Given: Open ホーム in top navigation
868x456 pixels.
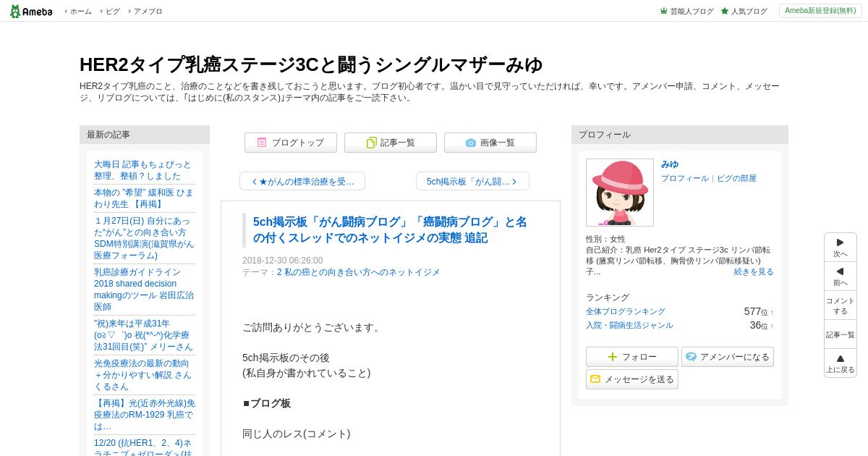Looking at the screenshot, I should (x=80, y=12).
